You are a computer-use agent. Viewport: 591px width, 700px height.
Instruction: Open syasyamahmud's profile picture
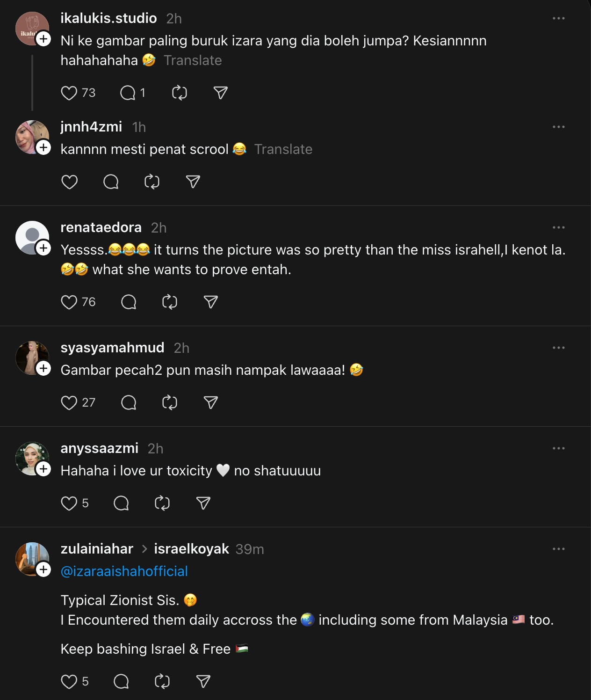tap(30, 357)
